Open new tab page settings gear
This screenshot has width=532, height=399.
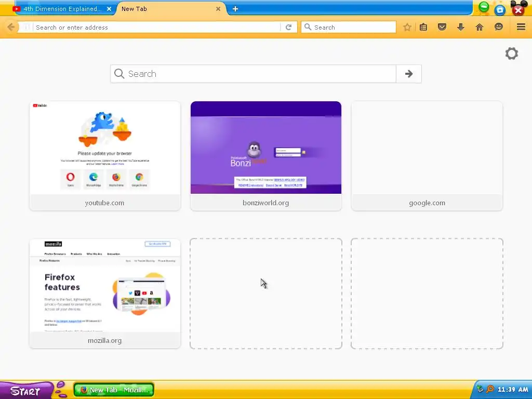[x=512, y=54]
